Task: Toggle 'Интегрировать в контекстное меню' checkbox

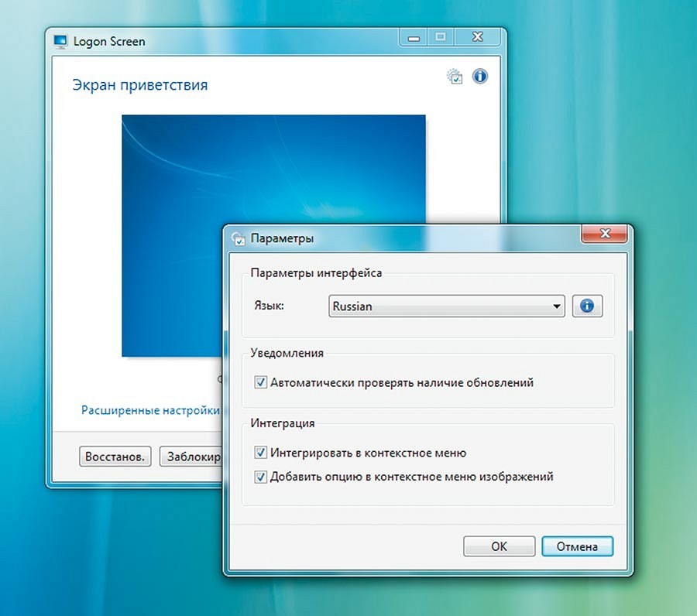Action: pyautogui.click(x=260, y=453)
